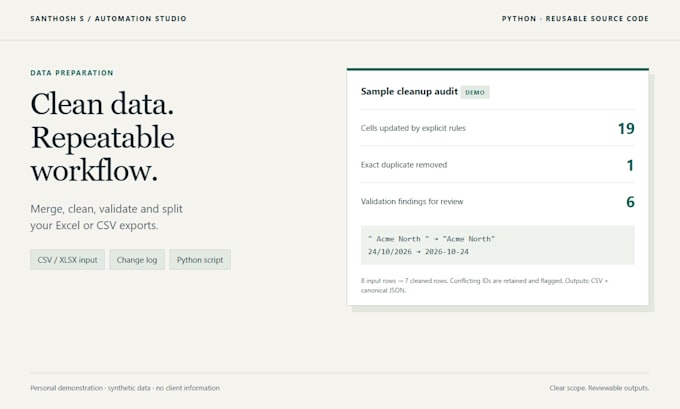680x409 pixels.
Task: Click the 'workflow.' headline line
Action: (x=94, y=170)
